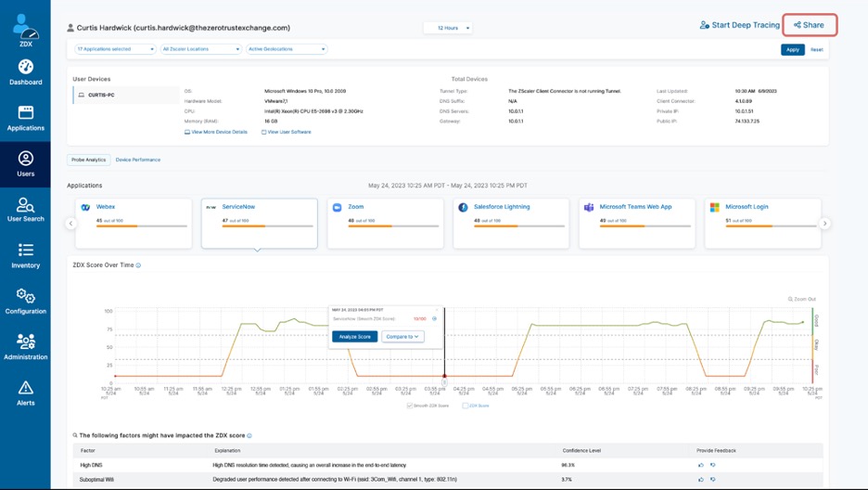Viewport: 868px width, 490px height.
Task: Expand the 17 Applications selected dropdown
Action: coord(115,49)
